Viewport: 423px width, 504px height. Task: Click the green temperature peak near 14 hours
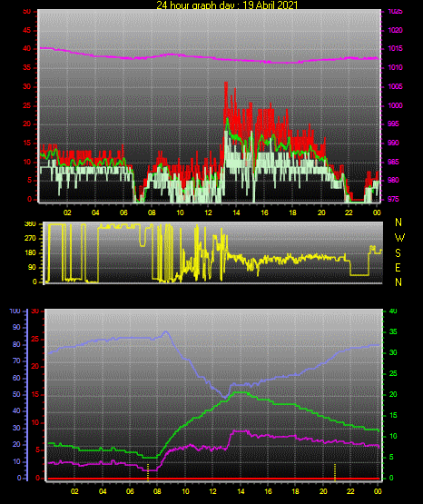pos(241,392)
